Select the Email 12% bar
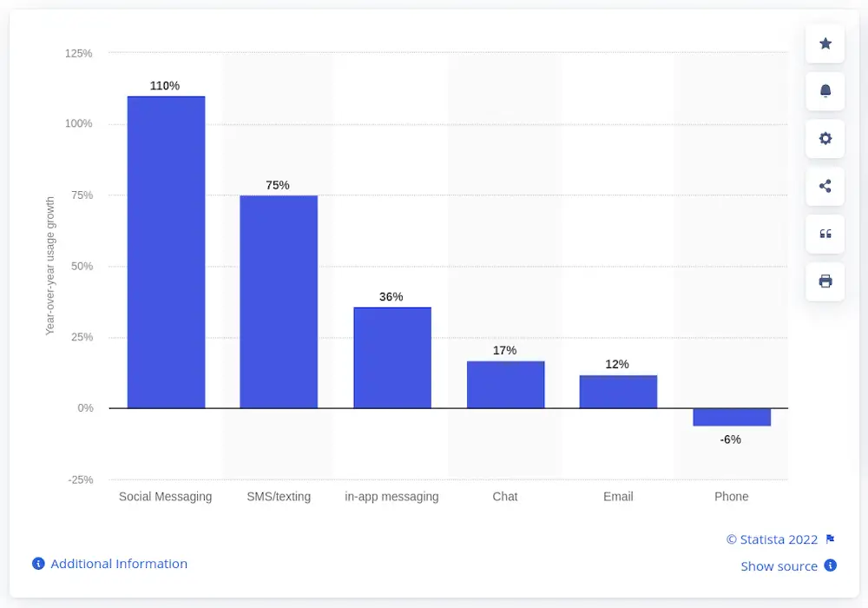This screenshot has height=608, width=868. [618, 392]
